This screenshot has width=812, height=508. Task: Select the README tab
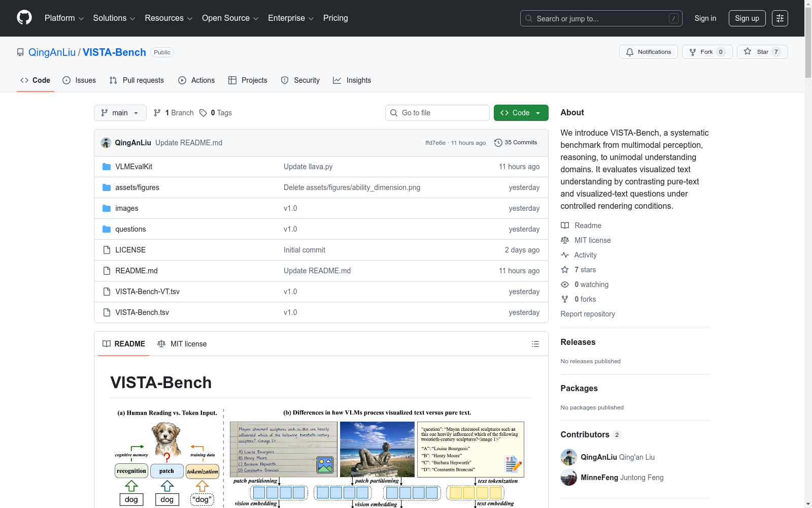click(124, 344)
